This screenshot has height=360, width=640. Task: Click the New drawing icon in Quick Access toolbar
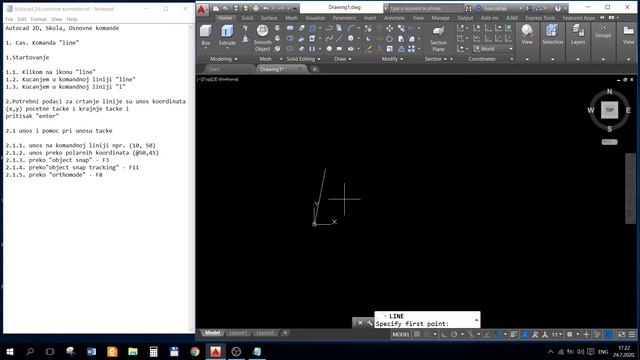[x=216, y=9]
